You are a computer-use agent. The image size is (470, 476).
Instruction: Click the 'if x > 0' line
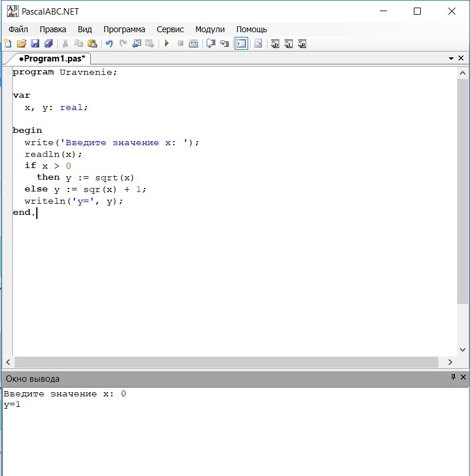[48, 166]
